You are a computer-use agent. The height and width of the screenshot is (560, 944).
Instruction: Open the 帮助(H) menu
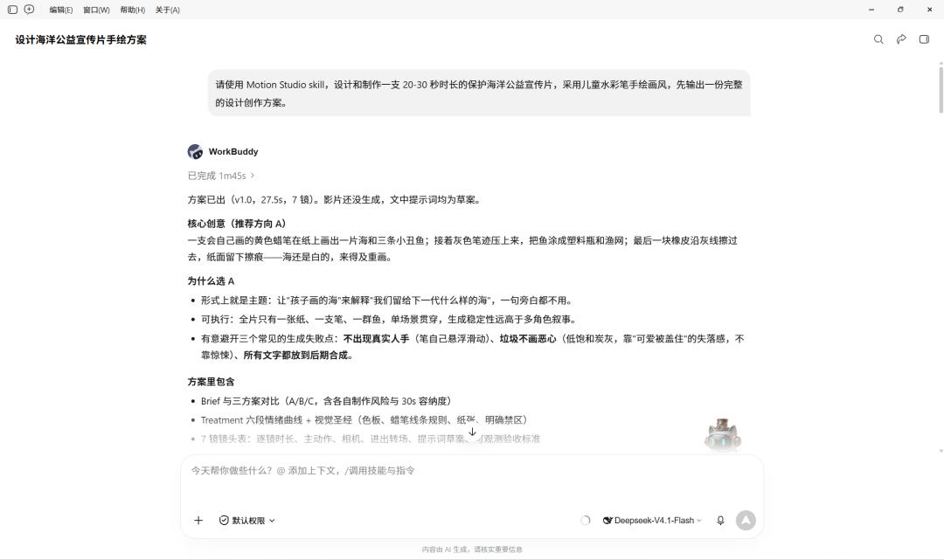click(133, 10)
